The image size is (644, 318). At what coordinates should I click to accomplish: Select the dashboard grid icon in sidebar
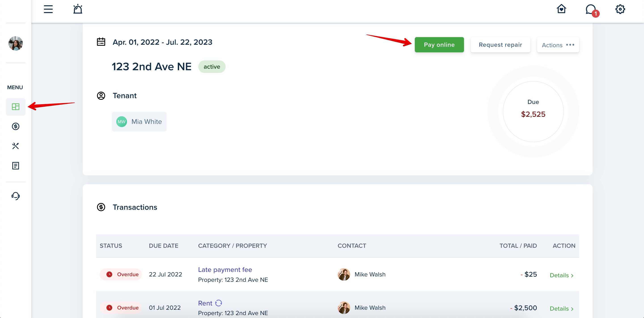click(x=15, y=107)
